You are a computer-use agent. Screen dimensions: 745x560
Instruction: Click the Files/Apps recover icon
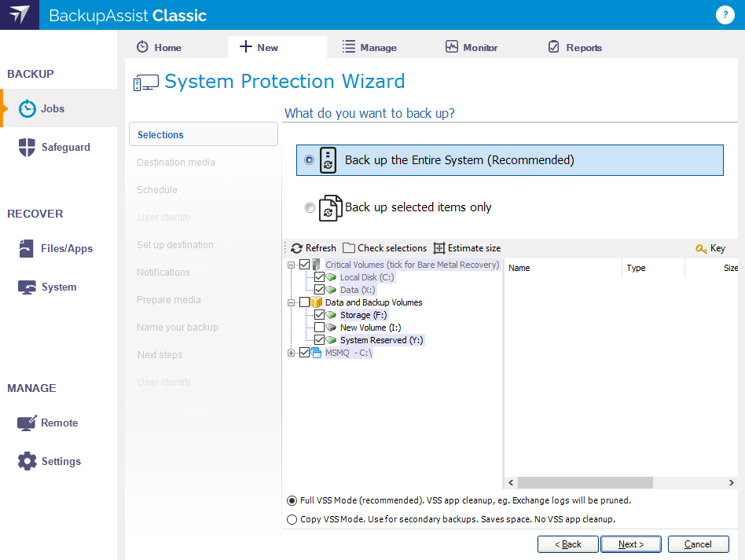point(26,248)
